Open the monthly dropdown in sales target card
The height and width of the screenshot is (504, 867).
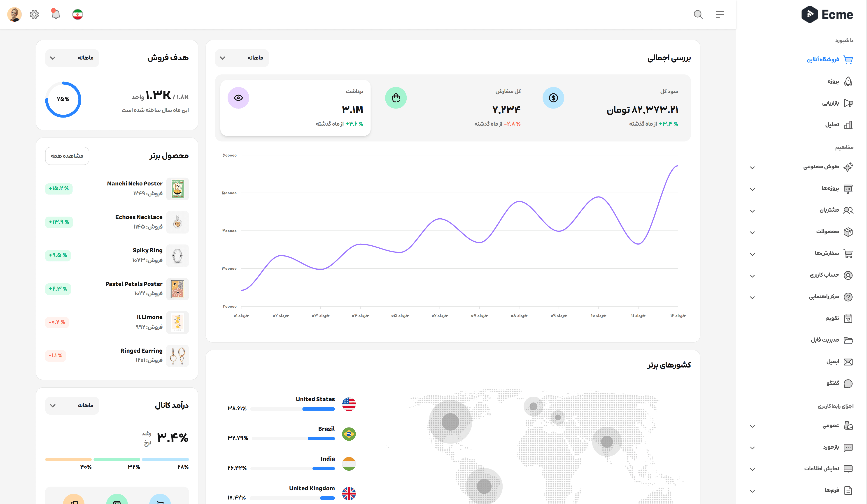(72, 58)
